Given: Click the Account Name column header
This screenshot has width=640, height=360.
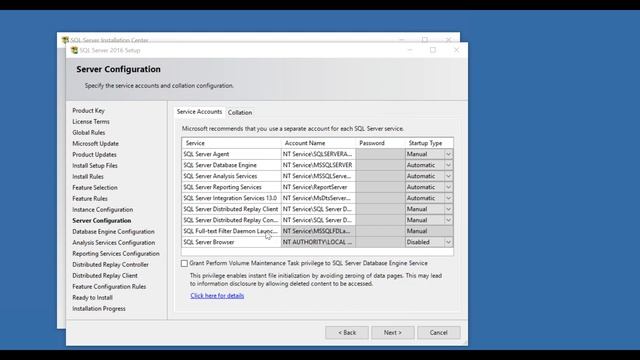Looking at the screenshot, I should (x=318, y=143).
